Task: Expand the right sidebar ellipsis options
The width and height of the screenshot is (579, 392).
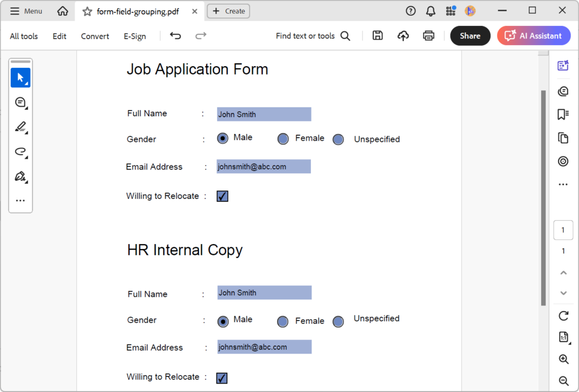Action: click(x=563, y=184)
